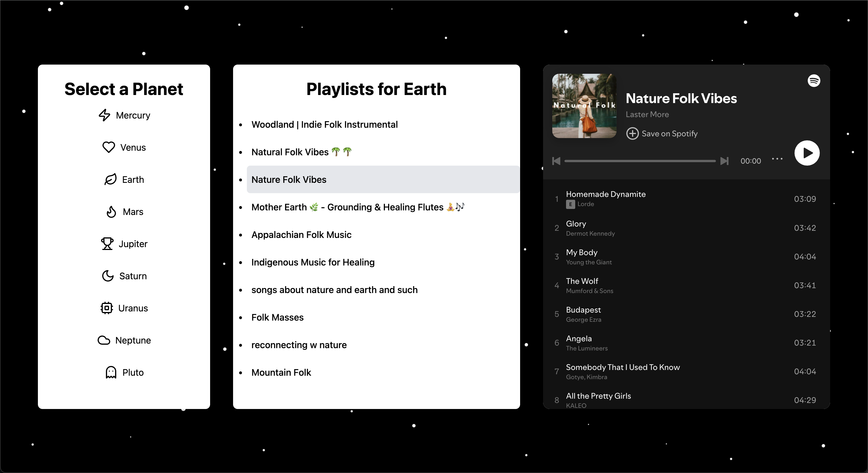Select the Saturn moon icon
This screenshot has width=868, height=473.
tap(108, 276)
